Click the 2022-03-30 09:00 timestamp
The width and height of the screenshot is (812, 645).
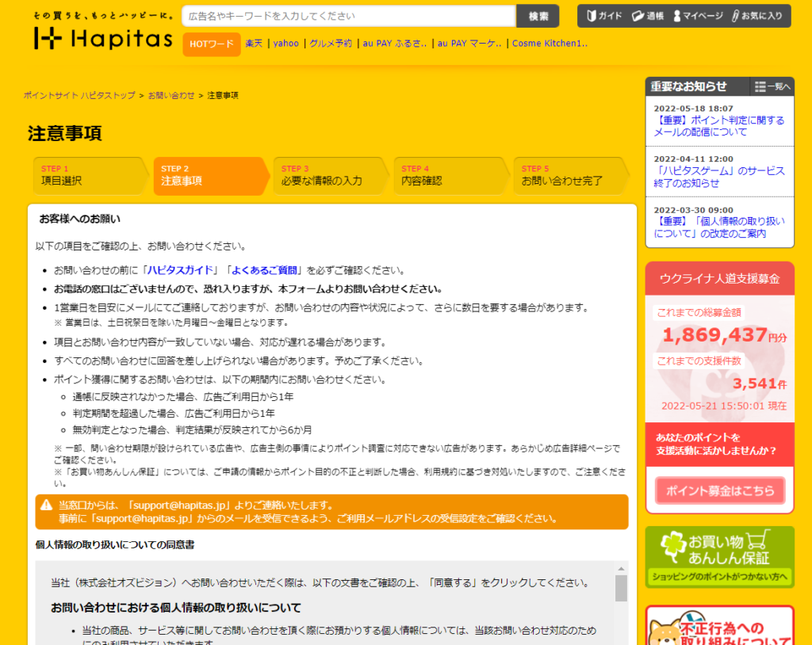pos(693,210)
